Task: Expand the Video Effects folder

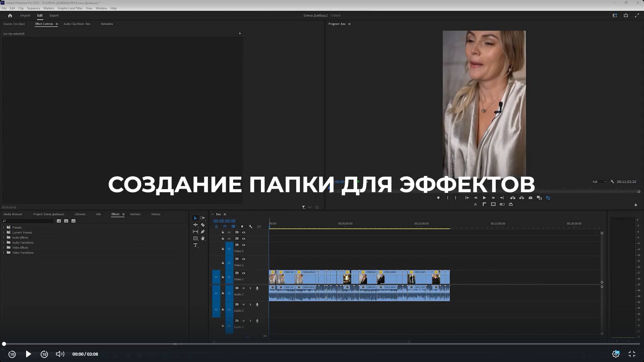Action: 3,247
